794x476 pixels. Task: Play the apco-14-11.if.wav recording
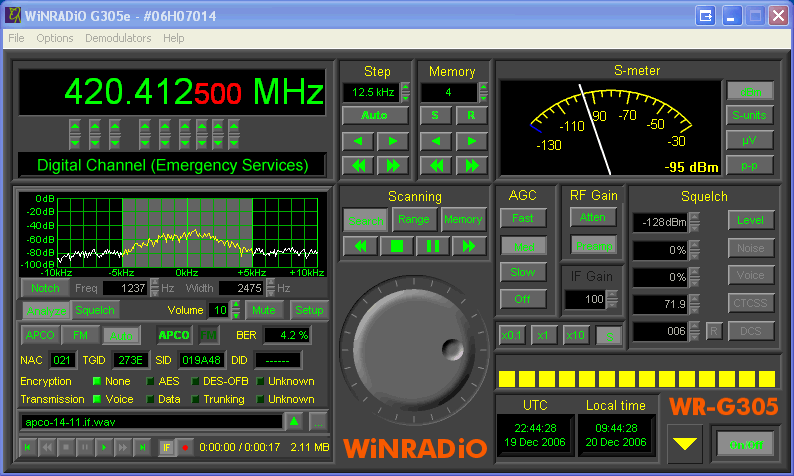tap(104, 447)
